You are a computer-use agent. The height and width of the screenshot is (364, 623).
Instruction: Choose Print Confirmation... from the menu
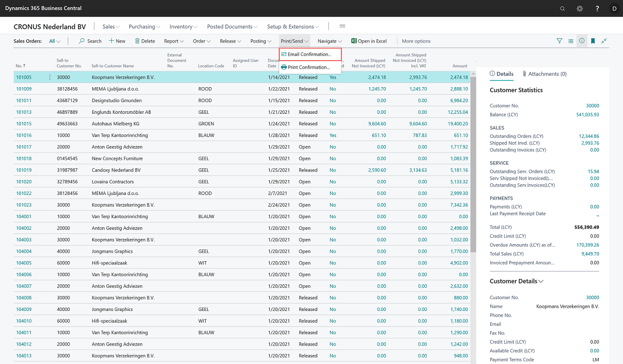point(310,67)
